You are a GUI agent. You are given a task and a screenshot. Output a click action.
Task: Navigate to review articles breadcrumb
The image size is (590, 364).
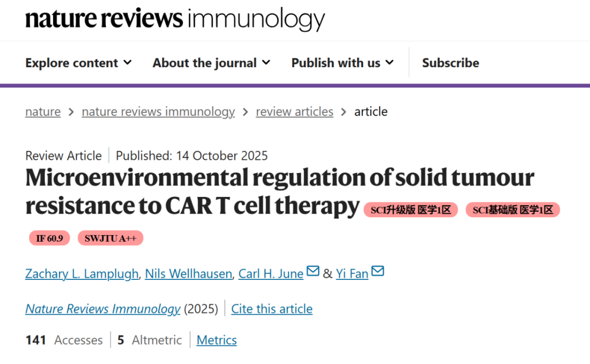(x=294, y=112)
